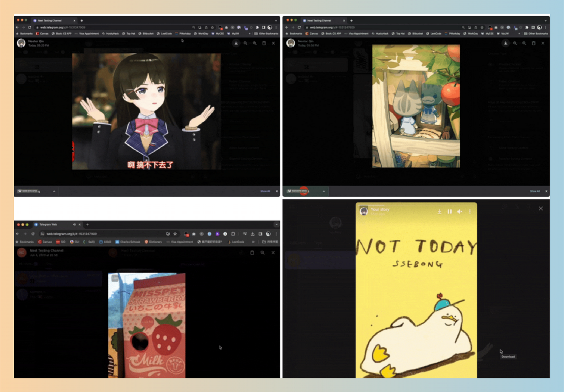Open Chrome menu in cat painting window

(546, 27)
